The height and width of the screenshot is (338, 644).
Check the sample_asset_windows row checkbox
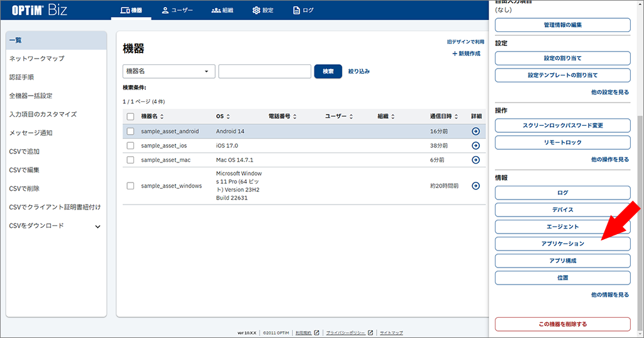tap(130, 186)
